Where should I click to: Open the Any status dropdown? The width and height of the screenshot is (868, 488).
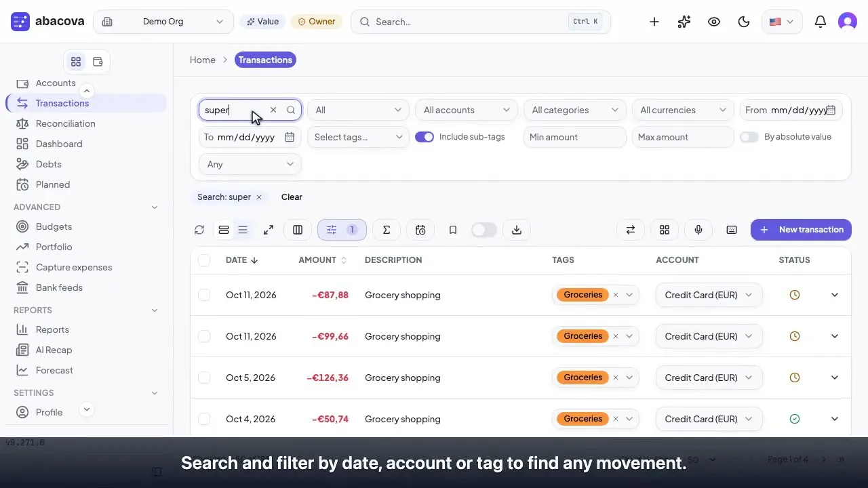click(x=250, y=164)
